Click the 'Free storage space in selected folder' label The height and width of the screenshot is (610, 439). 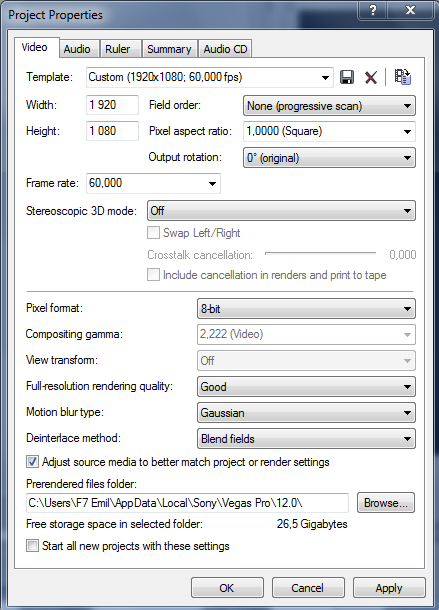coord(114,524)
